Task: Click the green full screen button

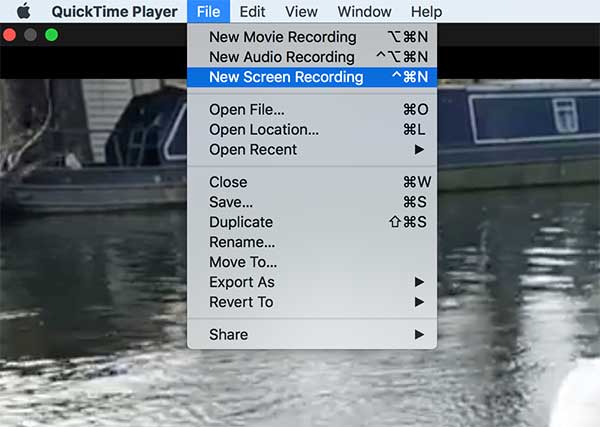Action: tap(51, 35)
